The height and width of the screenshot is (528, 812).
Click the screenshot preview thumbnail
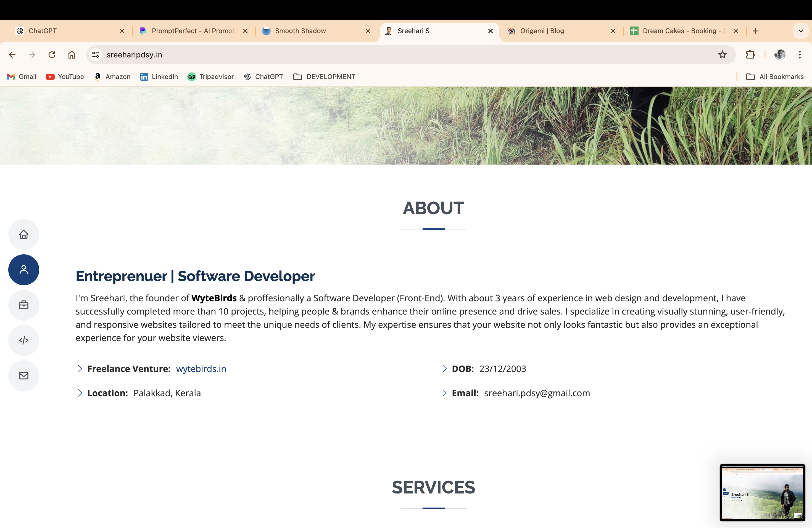(x=762, y=492)
